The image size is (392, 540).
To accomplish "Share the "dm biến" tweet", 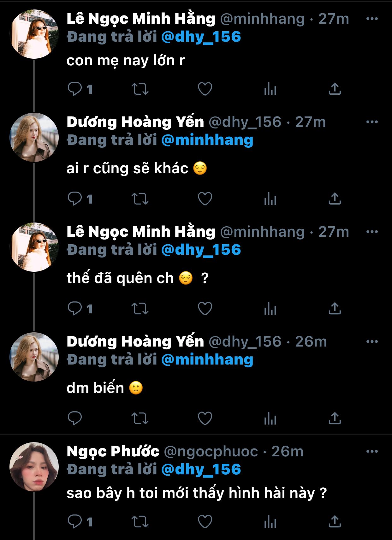I will click(335, 418).
